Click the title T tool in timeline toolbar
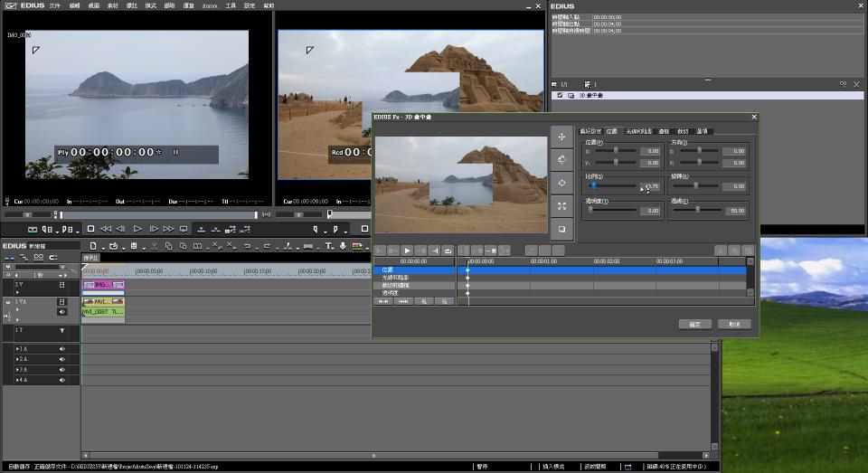Image resolution: width=868 pixels, height=473 pixels. tap(329, 246)
